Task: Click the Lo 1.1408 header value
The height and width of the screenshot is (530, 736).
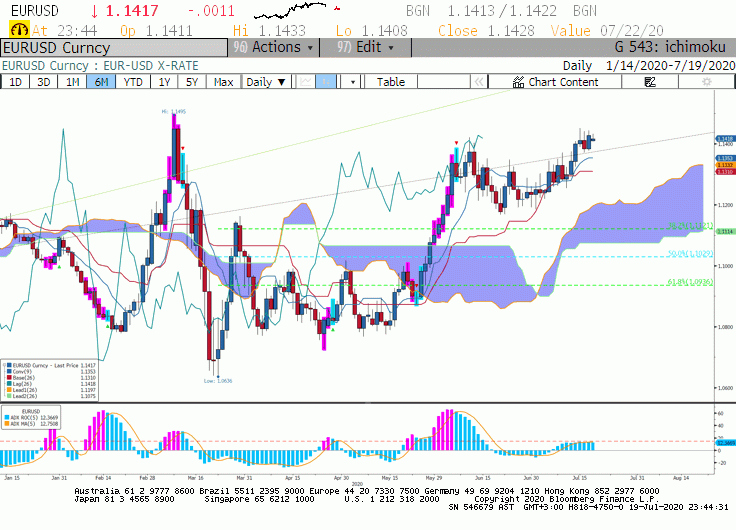Action: point(371,31)
